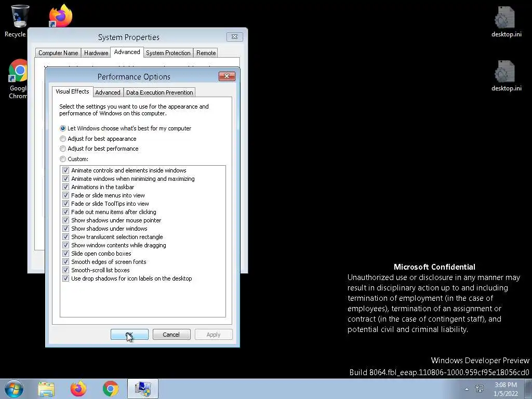
Task: Select the Firefox desktop shortcut
Action: tap(60, 16)
